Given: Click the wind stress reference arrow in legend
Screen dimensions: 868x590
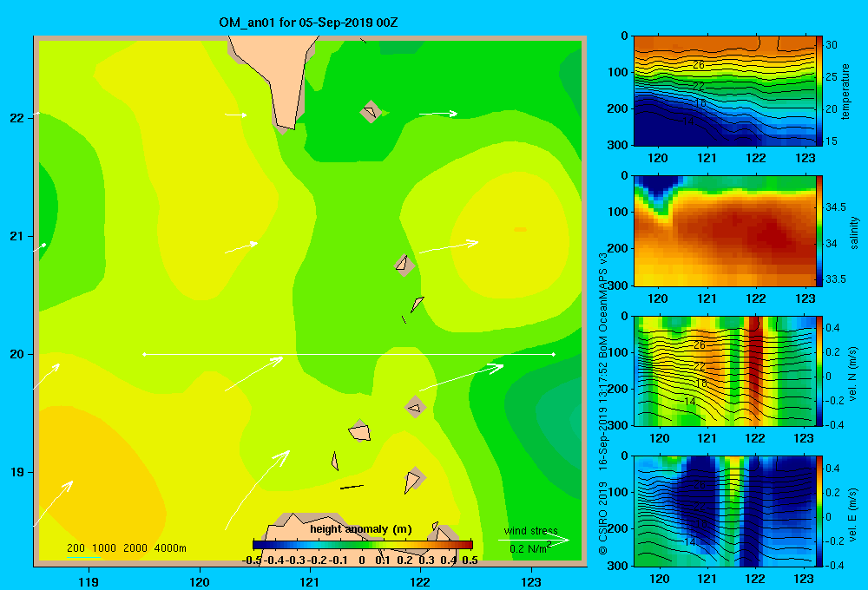Looking at the screenshot, I should (534, 541).
